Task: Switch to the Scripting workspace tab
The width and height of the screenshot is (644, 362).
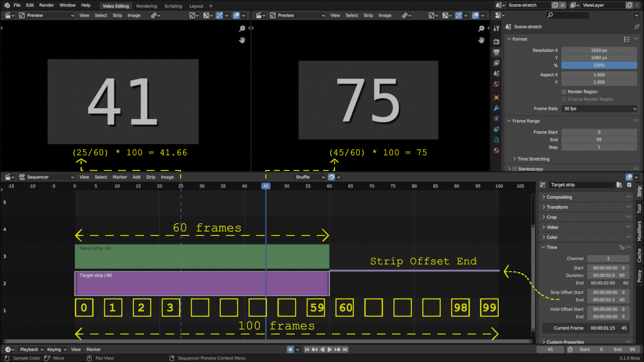Action: click(173, 6)
